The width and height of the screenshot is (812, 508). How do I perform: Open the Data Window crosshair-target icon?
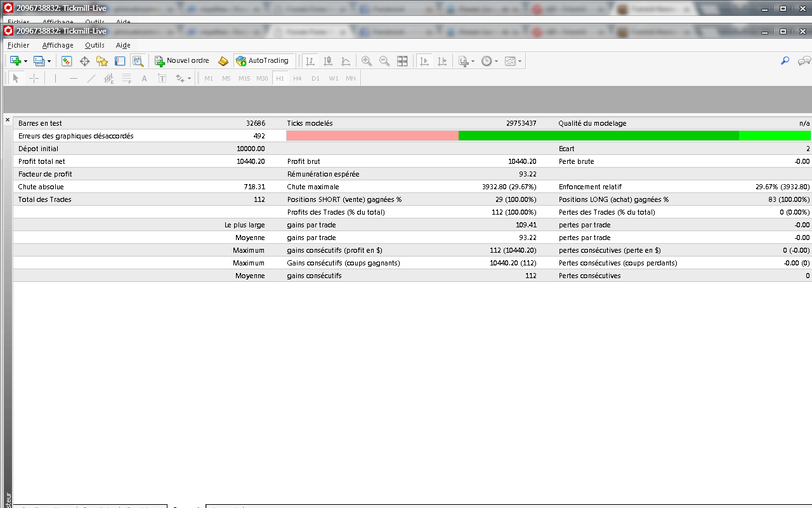point(84,61)
